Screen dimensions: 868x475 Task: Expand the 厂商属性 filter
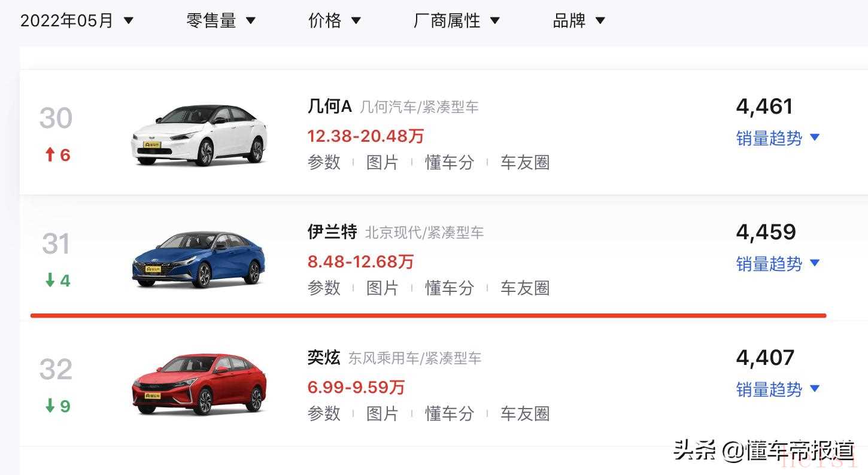[x=456, y=21]
